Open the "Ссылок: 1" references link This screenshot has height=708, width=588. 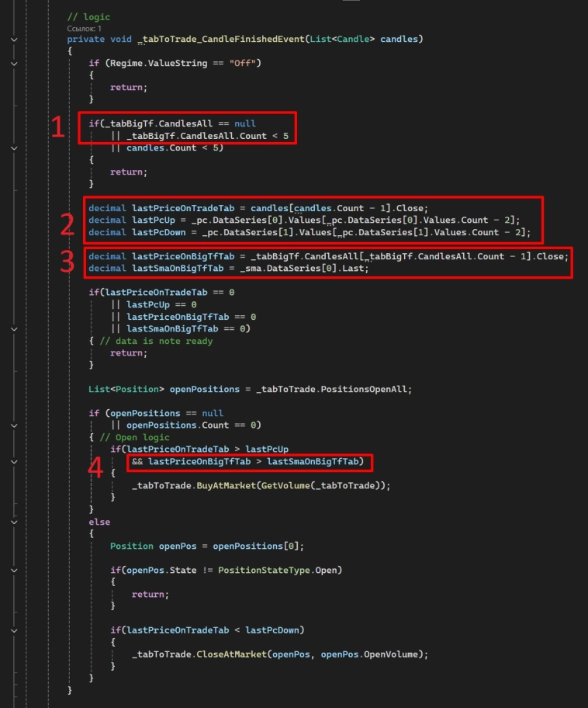84,29
